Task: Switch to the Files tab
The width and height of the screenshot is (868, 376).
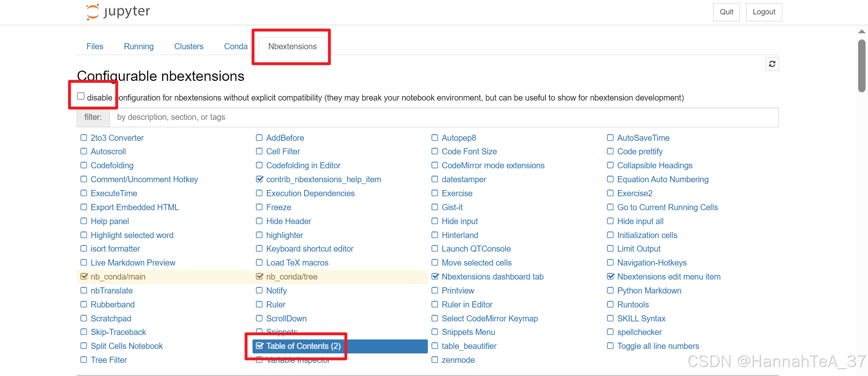Action: tap(95, 46)
